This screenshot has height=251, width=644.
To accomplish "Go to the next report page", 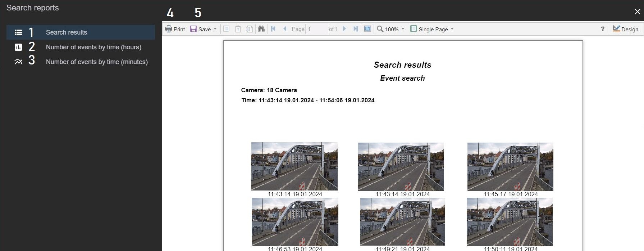I will pos(344,29).
